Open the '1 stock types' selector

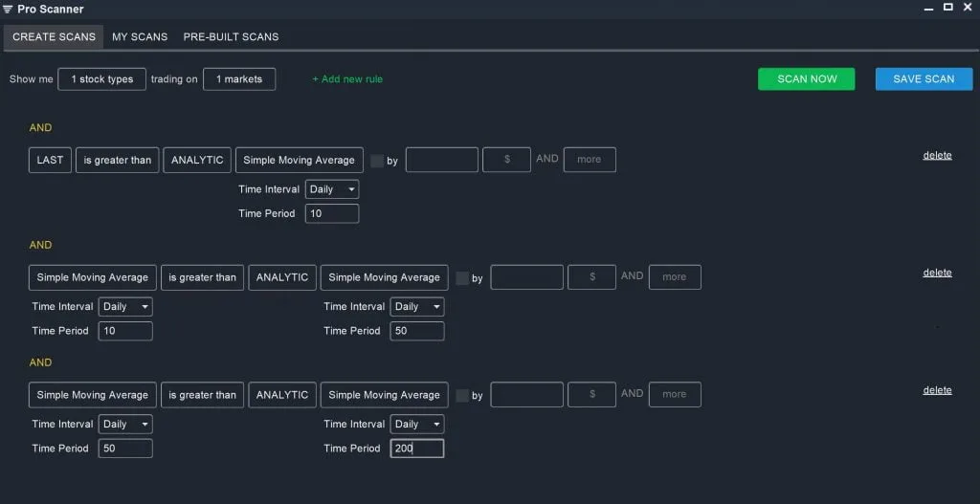coord(101,79)
